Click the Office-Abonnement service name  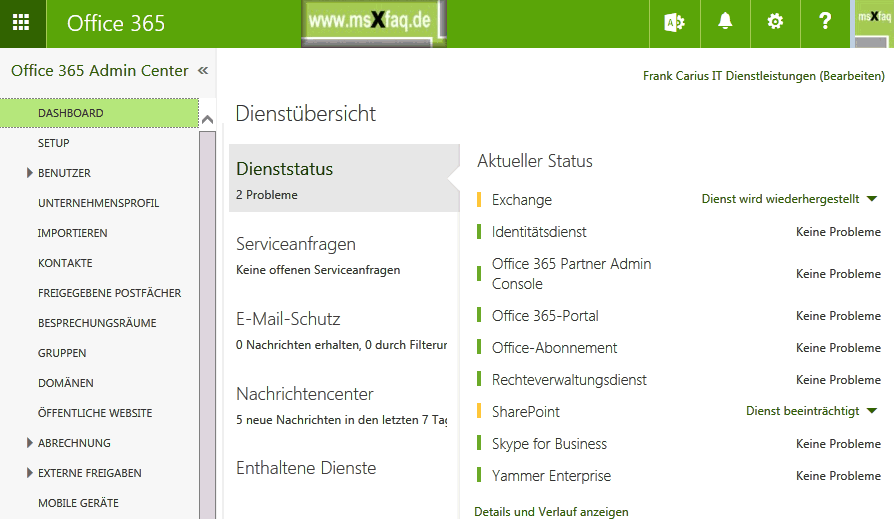(554, 348)
